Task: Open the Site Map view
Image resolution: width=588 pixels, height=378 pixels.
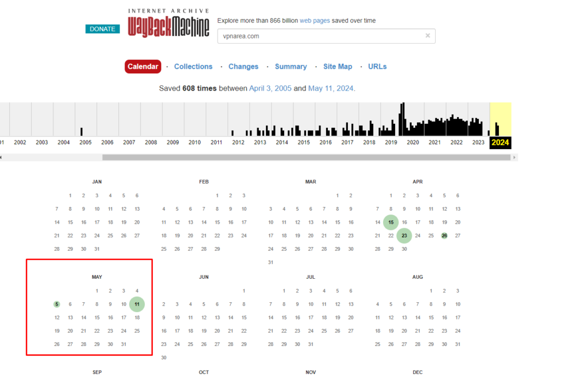Action: coord(338,66)
